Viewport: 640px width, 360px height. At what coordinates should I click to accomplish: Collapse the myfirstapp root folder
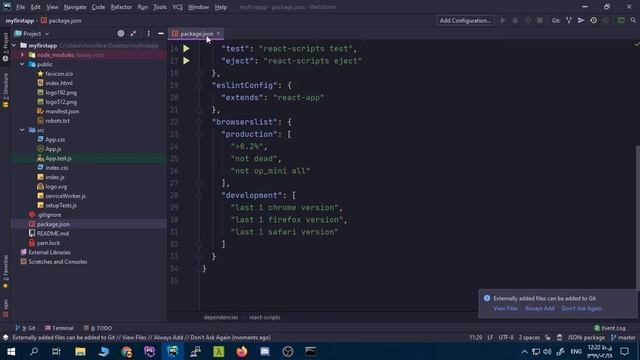click(x=14, y=45)
